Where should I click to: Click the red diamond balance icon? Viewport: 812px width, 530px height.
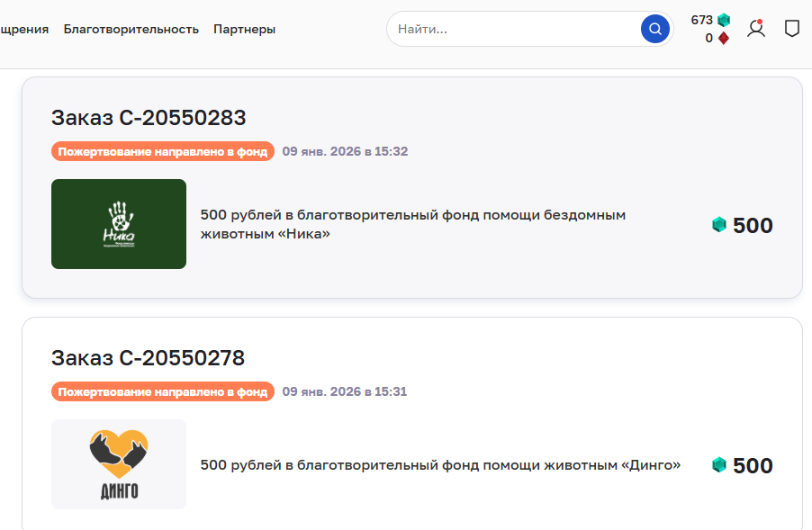click(724, 38)
